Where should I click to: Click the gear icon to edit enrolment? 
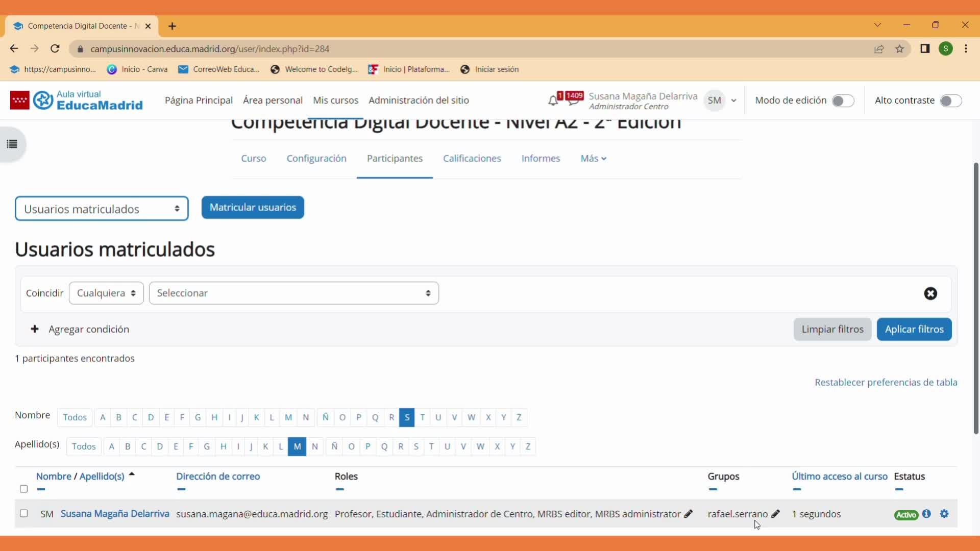(x=944, y=514)
